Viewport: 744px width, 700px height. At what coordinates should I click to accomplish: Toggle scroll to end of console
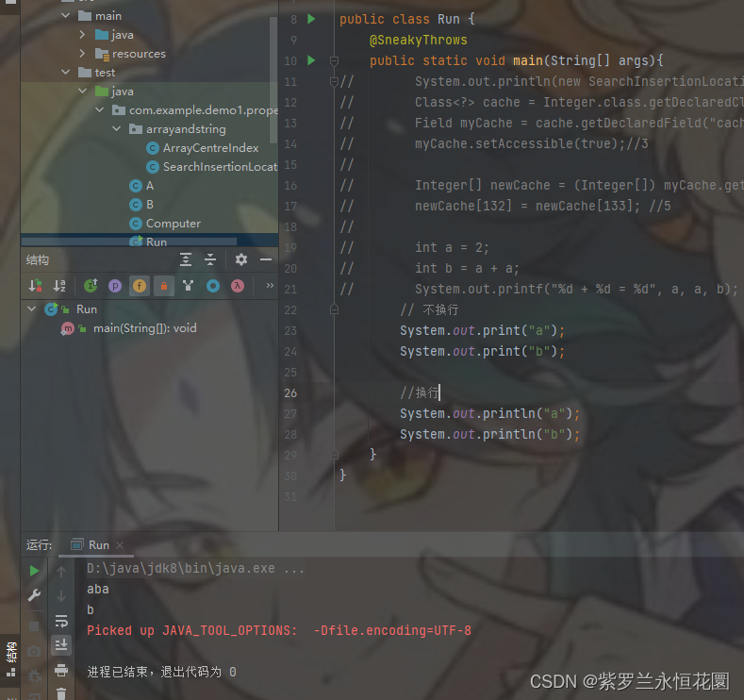(x=61, y=645)
